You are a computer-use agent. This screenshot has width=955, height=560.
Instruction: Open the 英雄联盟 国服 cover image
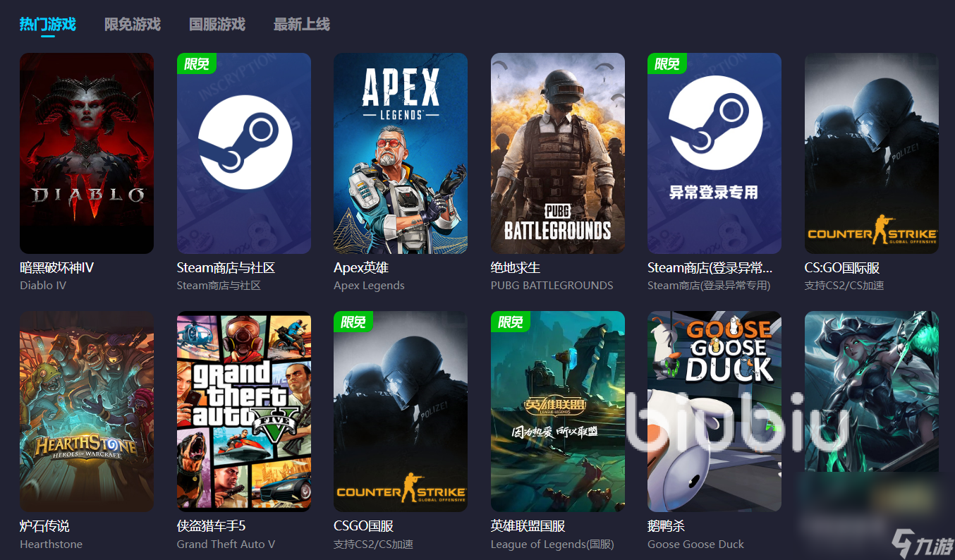click(x=558, y=411)
